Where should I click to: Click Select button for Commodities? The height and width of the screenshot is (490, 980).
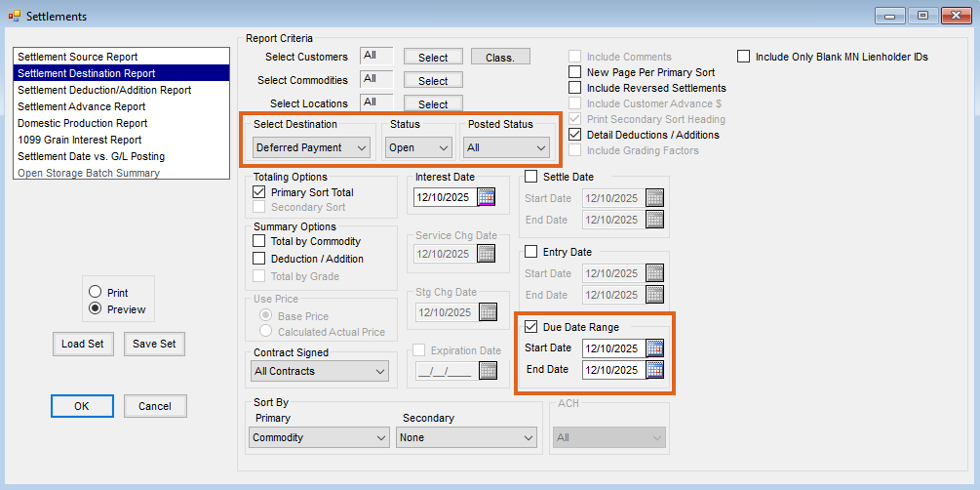point(433,81)
